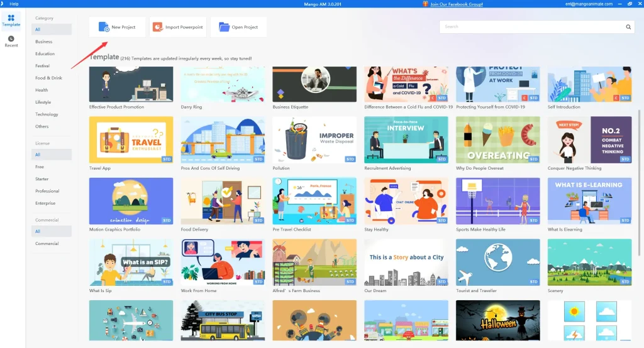The width and height of the screenshot is (644, 348).
Task: Select the Food & Drink category
Action: [48, 78]
